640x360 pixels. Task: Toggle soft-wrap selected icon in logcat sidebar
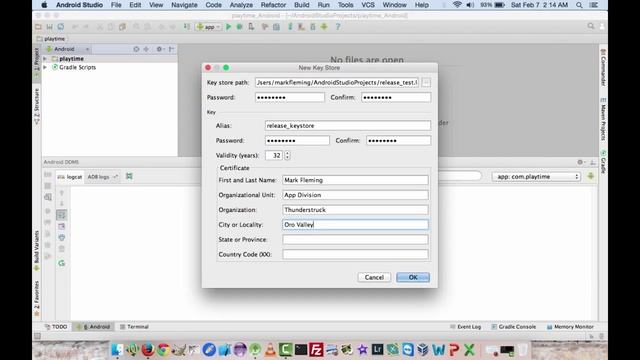pos(62,215)
